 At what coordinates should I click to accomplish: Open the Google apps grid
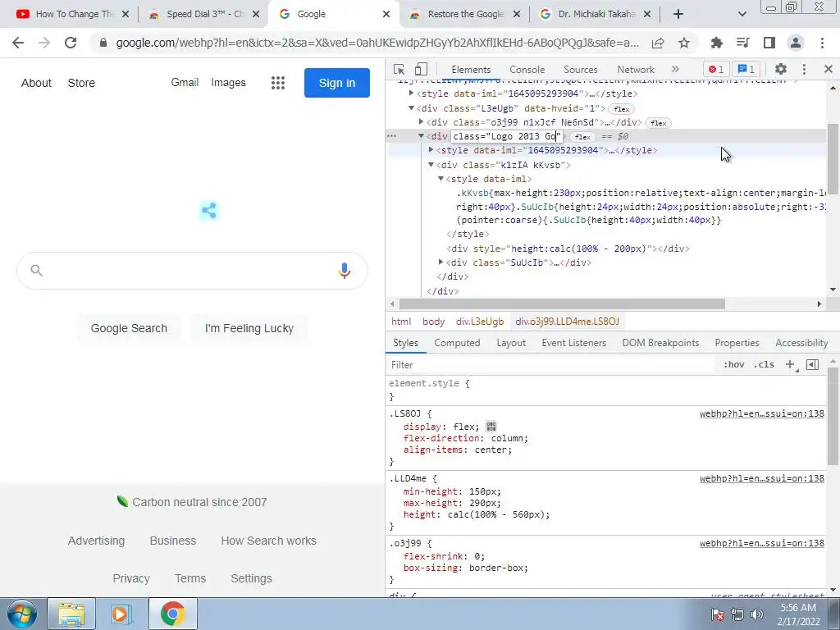278,83
